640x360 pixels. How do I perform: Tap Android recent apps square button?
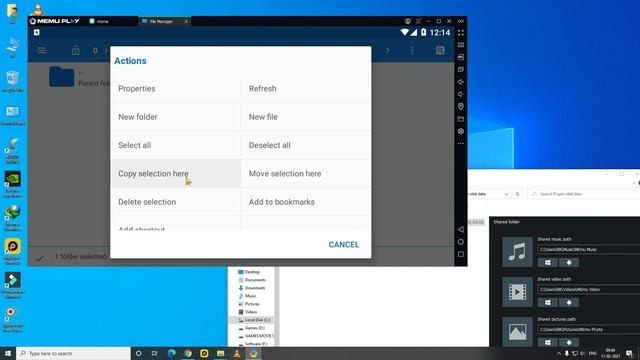point(461,254)
